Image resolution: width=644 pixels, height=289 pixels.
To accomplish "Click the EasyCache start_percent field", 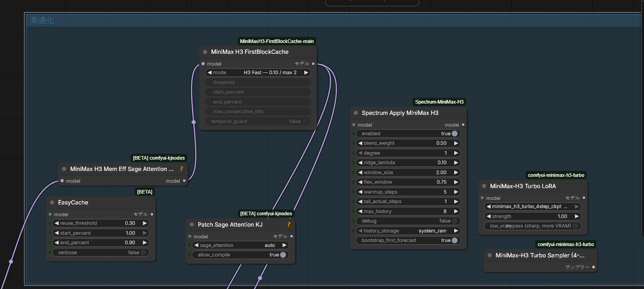I will [101, 233].
